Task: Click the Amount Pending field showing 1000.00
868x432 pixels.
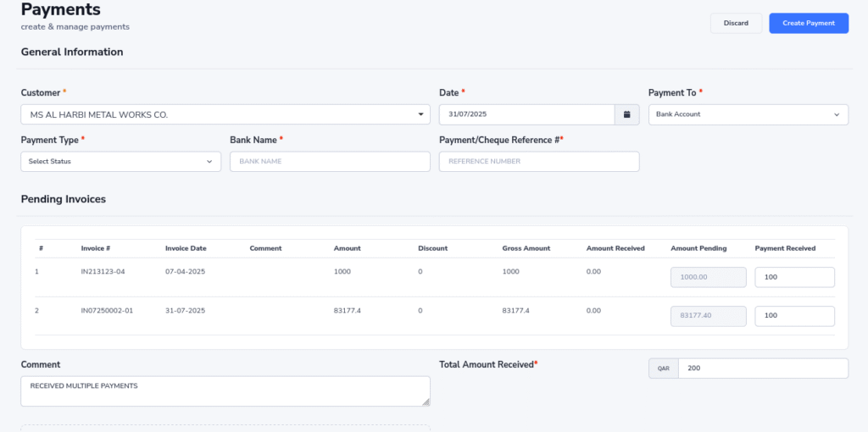Action: point(708,278)
